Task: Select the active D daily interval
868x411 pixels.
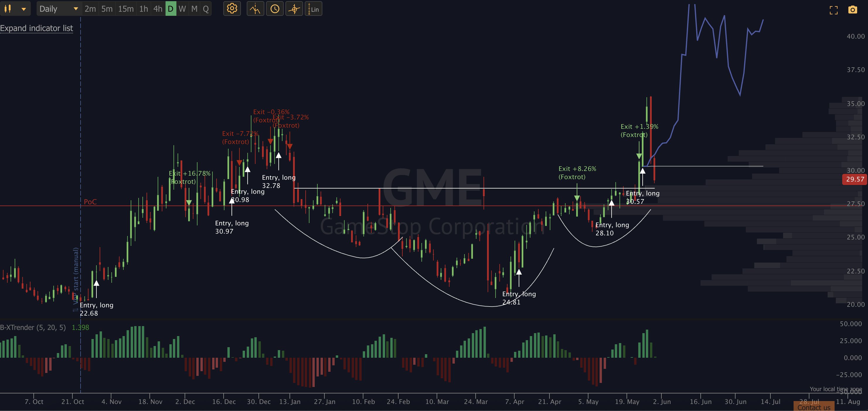Action: (171, 9)
